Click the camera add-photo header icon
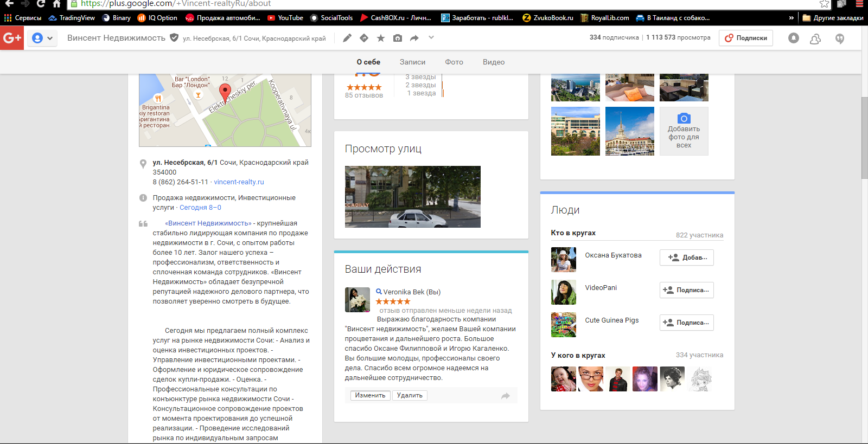Viewport: 868px width, 444px height. tap(398, 38)
